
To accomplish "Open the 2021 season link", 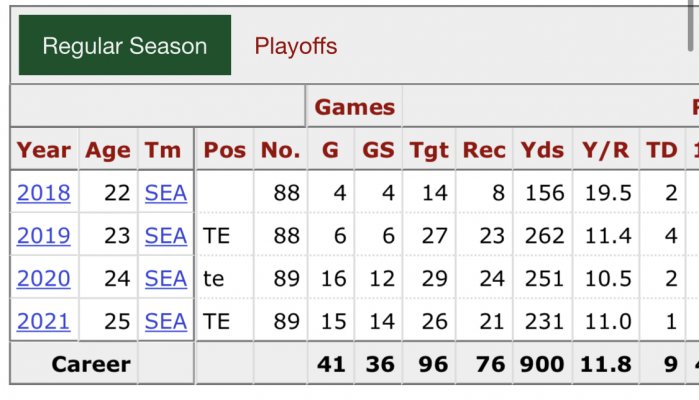I will pyautogui.click(x=44, y=321).
